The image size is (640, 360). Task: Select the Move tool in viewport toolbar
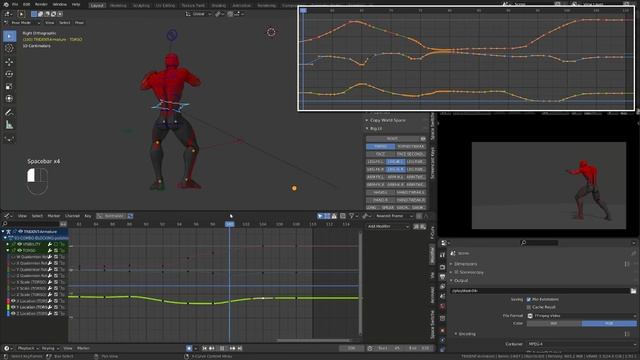9,62
